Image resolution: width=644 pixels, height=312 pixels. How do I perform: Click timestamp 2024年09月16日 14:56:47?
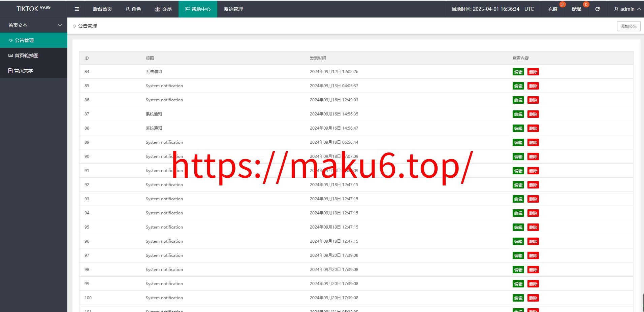tap(334, 128)
